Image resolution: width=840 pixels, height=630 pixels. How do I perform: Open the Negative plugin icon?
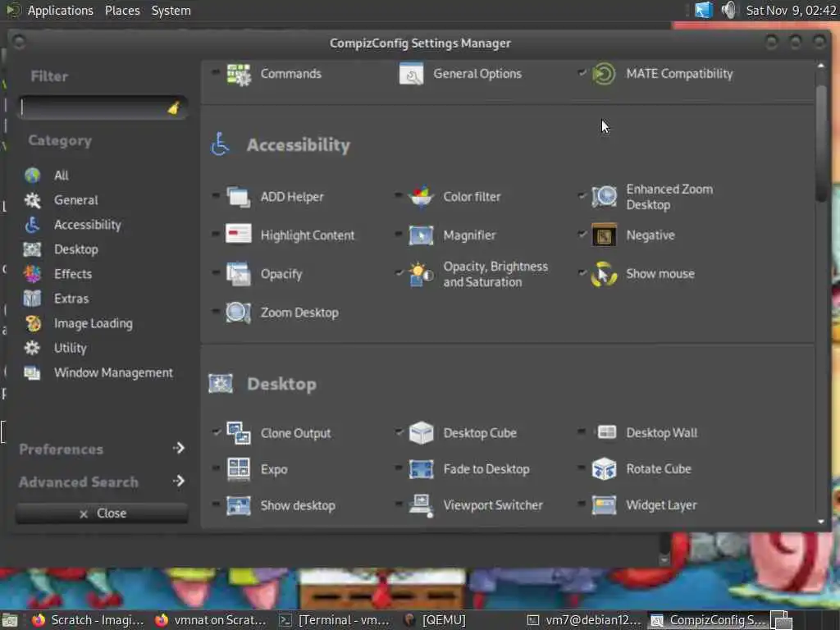pyautogui.click(x=604, y=235)
